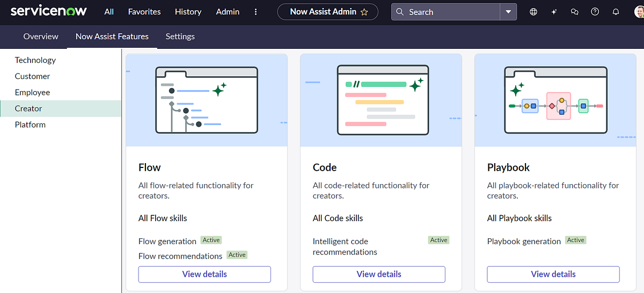Screen dimensions: 644x293
Task: Select Technology in the sidebar
Action: pyautogui.click(x=35, y=60)
